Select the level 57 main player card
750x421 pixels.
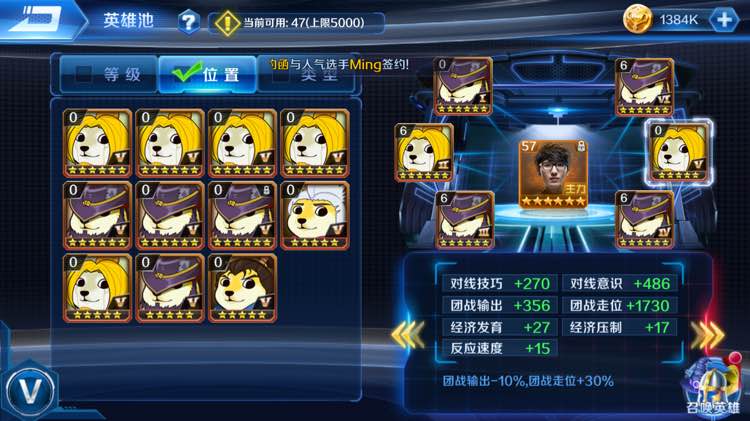pyautogui.click(x=553, y=174)
